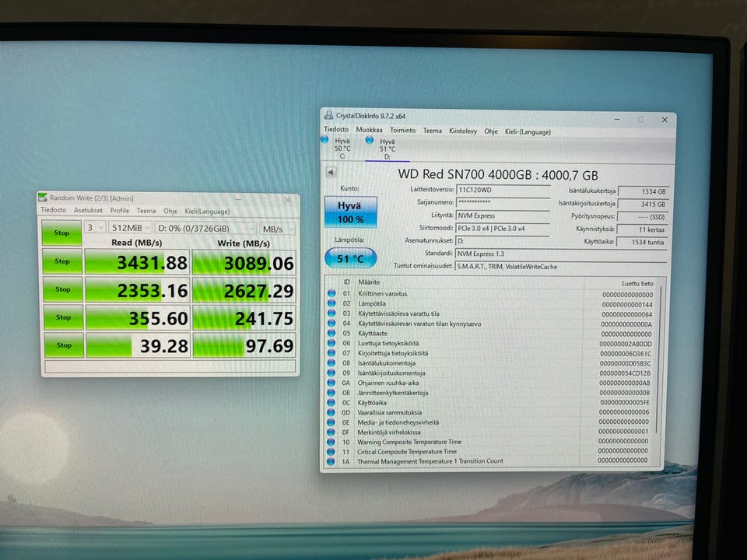
Task: Click raw value 00000002AB0DD
Action: point(625,344)
